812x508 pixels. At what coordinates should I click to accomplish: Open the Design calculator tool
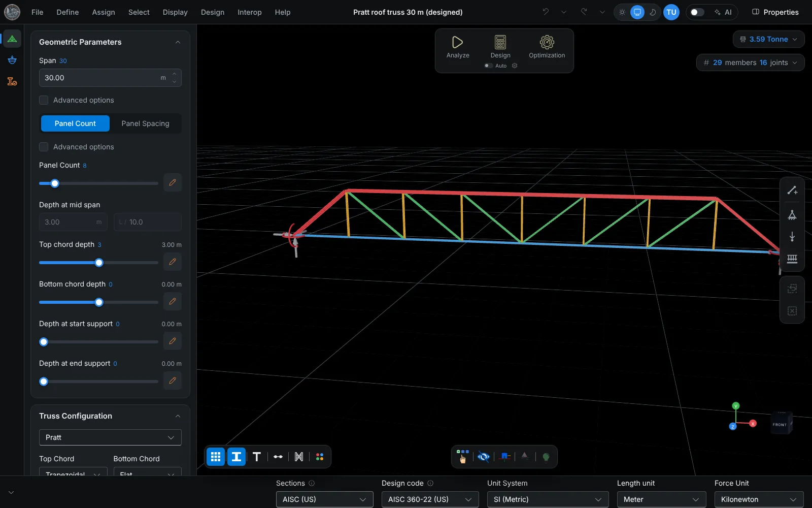[x=500, y=47]
